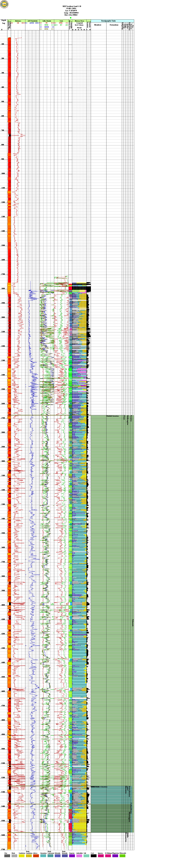Click the Sonic track header
The image size is (170, 868).
61,21
